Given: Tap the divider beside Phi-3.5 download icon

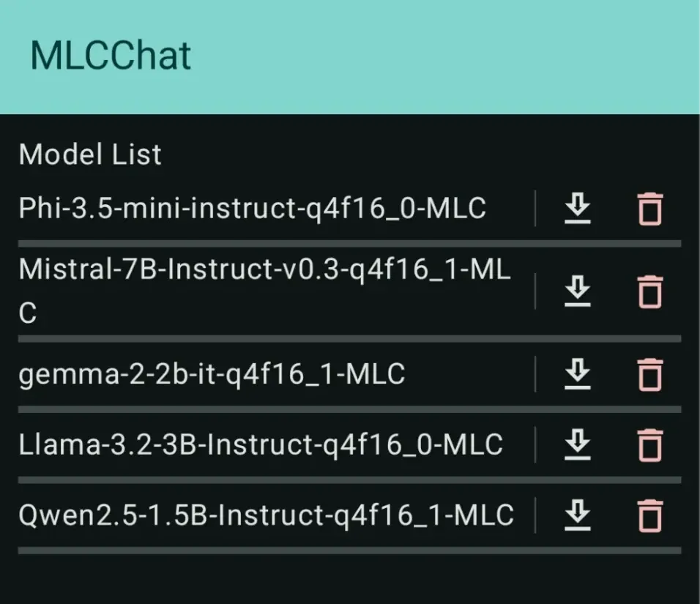Looking at the screenshot, I should 537,209.
